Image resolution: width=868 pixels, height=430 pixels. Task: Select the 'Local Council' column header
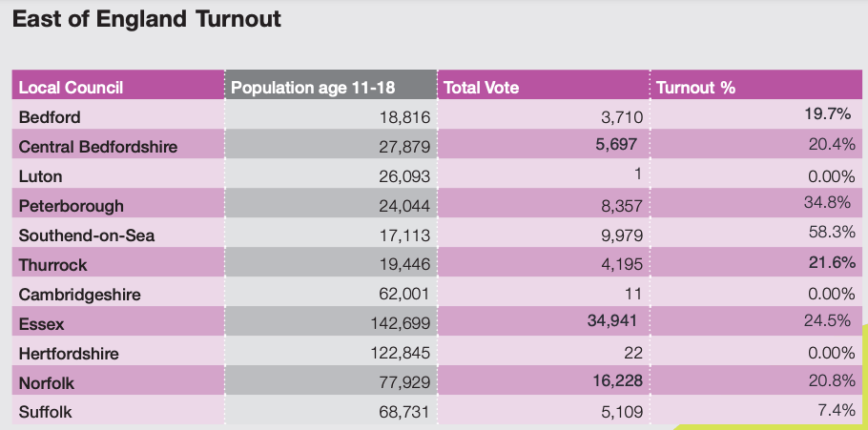tap(72, 89)
